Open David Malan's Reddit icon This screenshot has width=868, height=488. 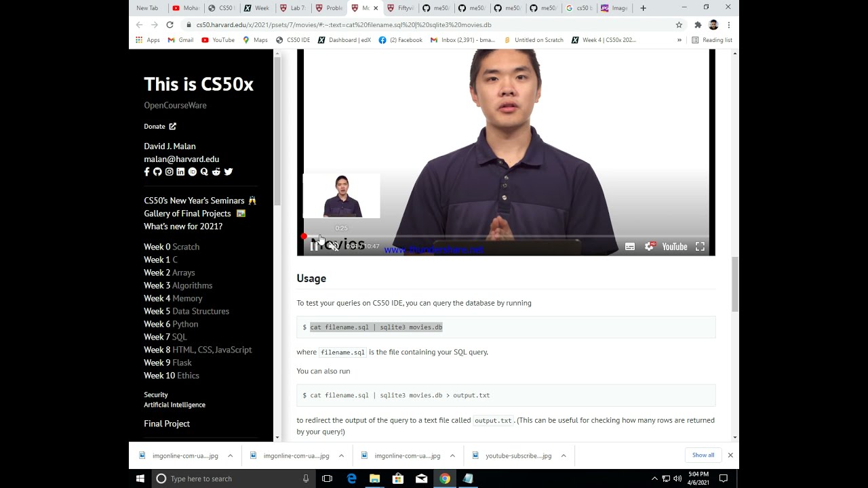click(x=216, y=172)
